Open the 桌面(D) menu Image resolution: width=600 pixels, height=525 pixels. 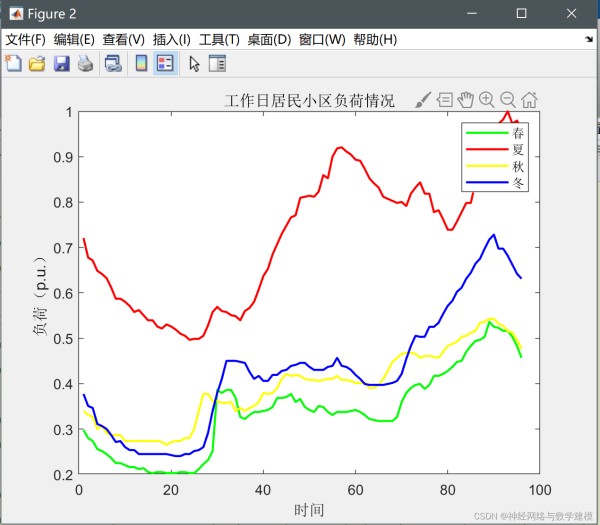[x=269, y=39]
